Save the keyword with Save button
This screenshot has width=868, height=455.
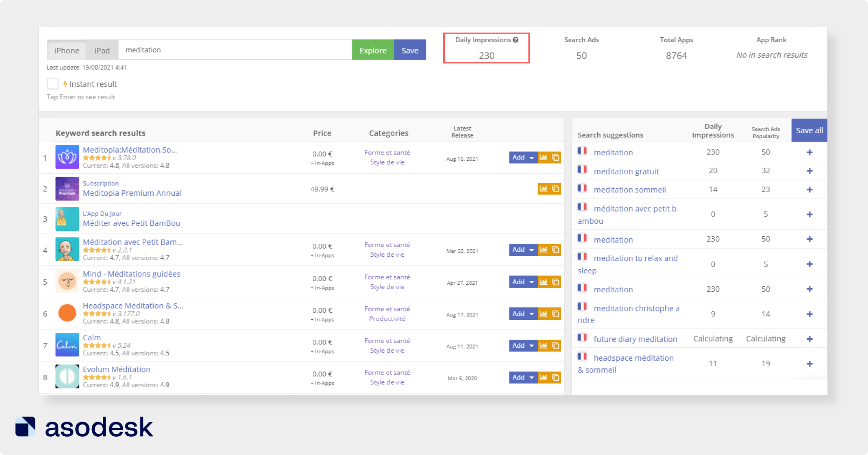[410, 50]
